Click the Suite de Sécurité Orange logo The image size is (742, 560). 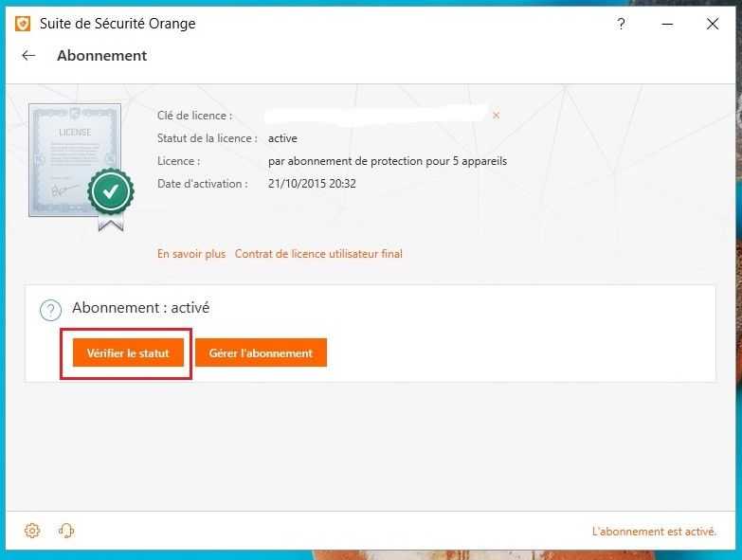pyautogui.click(x=22, y=24)
